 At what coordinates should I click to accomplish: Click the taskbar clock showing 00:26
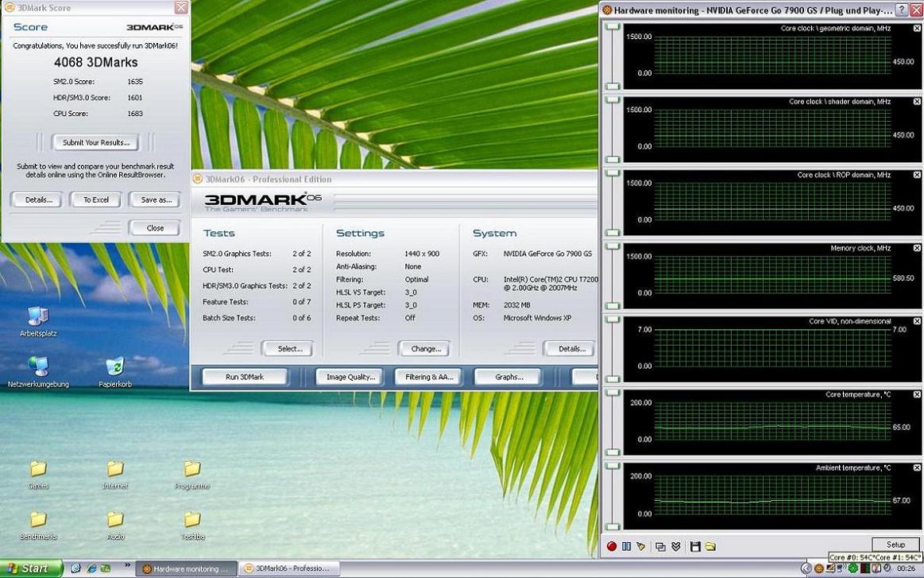pyautogui.click(x=906, y=569)
